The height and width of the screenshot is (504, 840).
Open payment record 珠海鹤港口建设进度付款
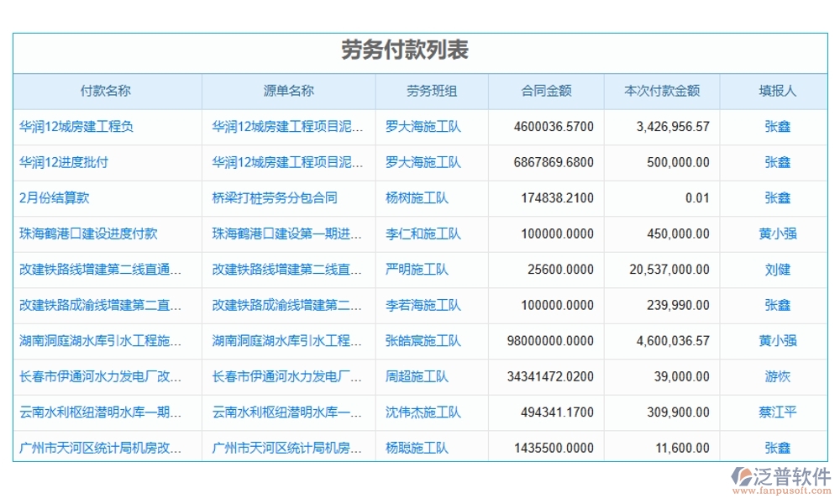75,234
